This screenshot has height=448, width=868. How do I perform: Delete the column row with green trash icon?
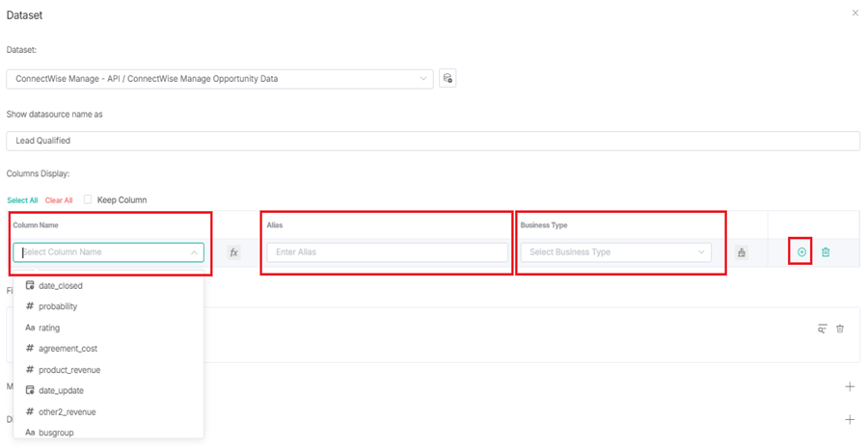826,252
